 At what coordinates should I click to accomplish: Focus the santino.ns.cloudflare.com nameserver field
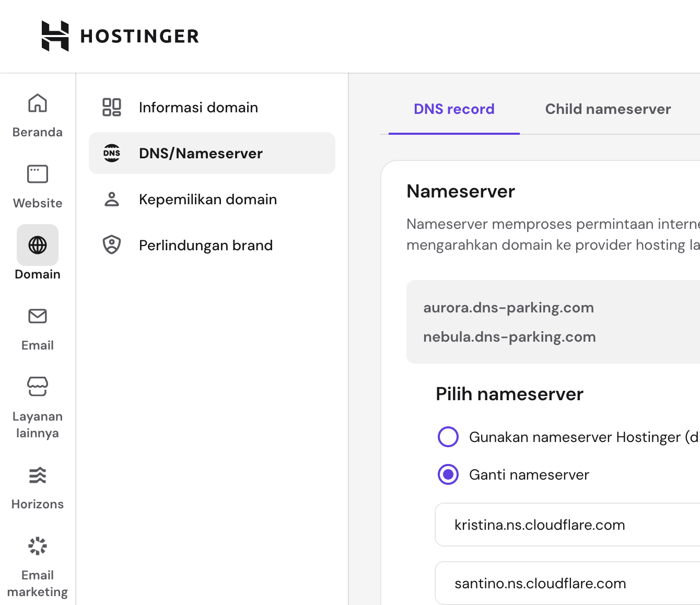tap(567, 583)
